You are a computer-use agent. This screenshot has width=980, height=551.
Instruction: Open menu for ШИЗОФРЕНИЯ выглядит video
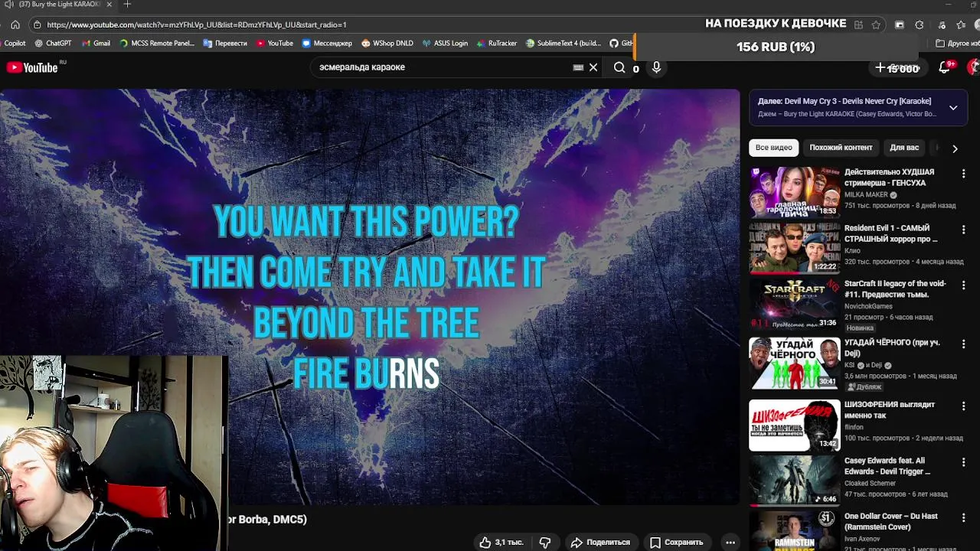pos(963,406)
